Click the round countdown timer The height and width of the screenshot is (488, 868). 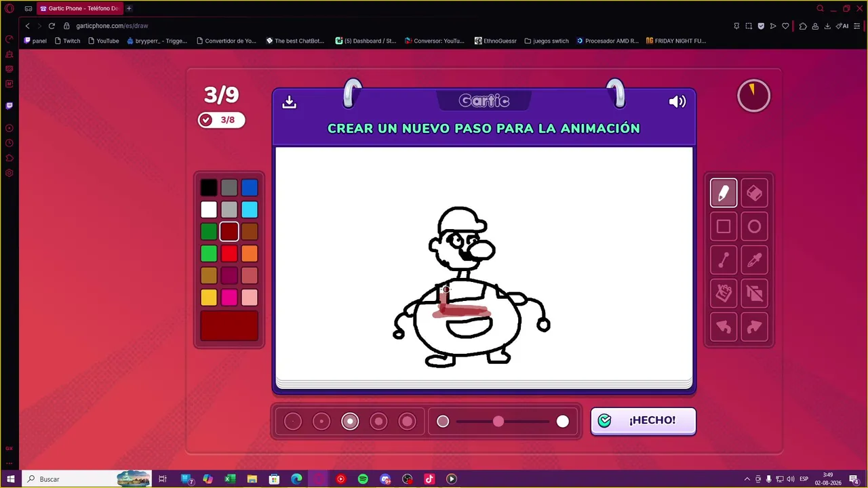click(753, 96)
